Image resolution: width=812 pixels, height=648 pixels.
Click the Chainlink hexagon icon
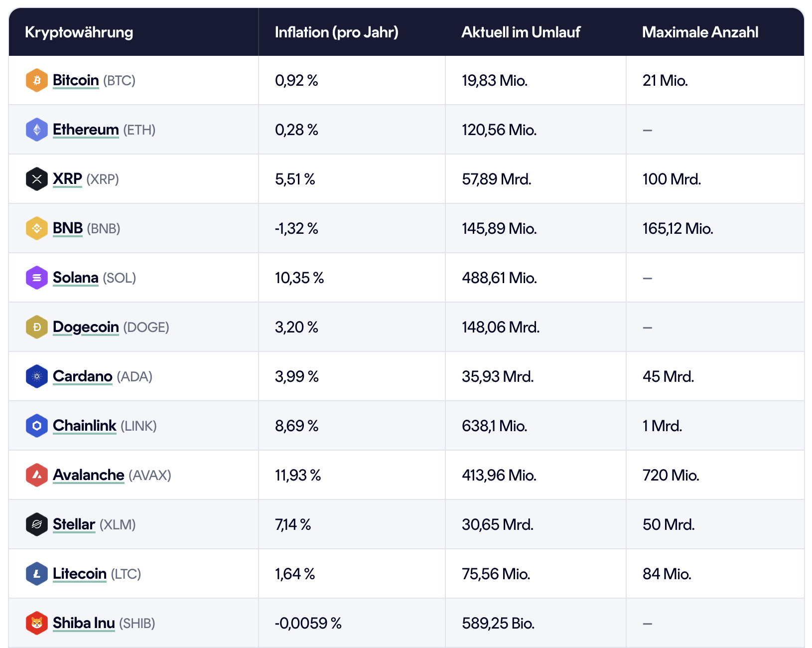(x=37, y=426)
